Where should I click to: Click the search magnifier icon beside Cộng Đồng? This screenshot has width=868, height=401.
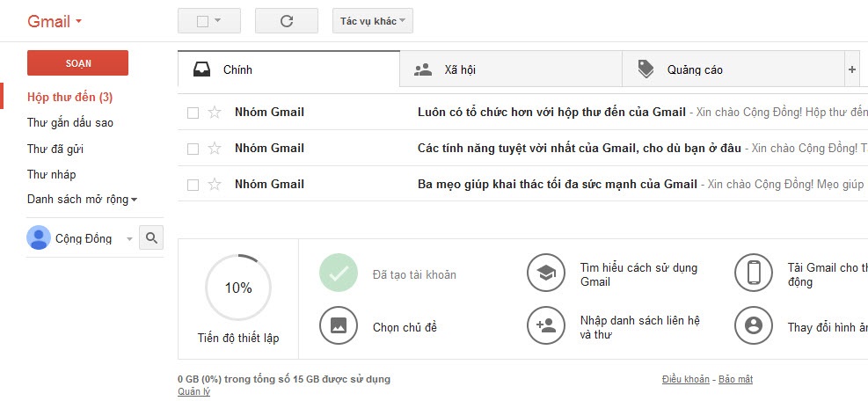(151, 238)
